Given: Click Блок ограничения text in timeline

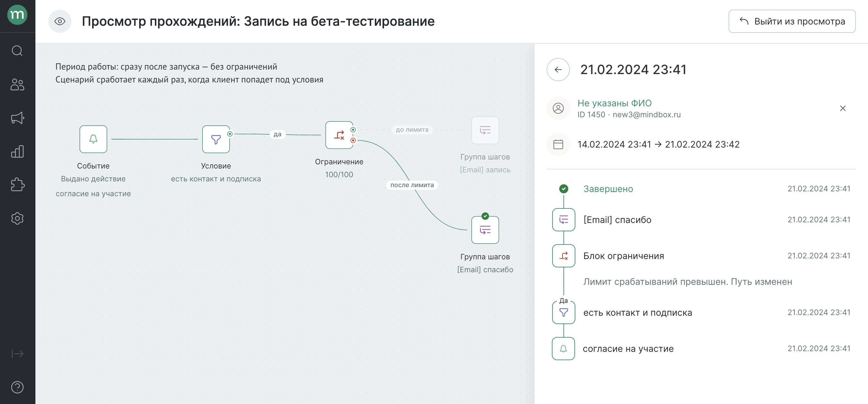Looking at the screenshot, I should point(623,256).
